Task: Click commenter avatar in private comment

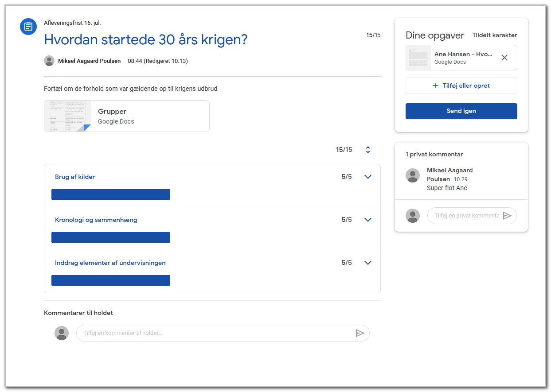Action: click(x=413, y=175)
